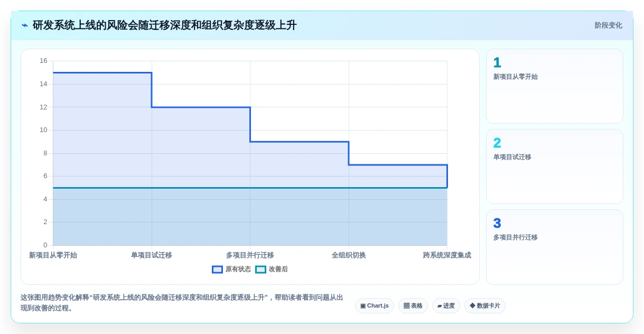Click the chart title 研发系统上线的风险…

tap(165, 25)
